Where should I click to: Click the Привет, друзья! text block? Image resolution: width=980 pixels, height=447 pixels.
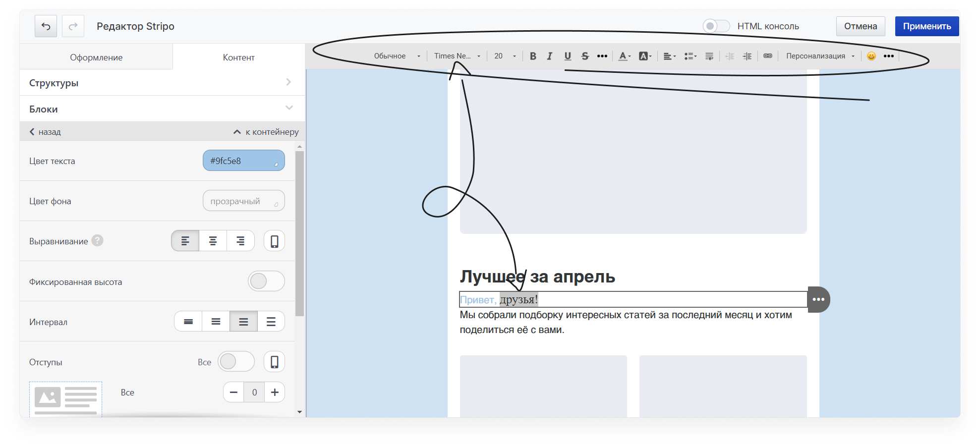point(634,299)
